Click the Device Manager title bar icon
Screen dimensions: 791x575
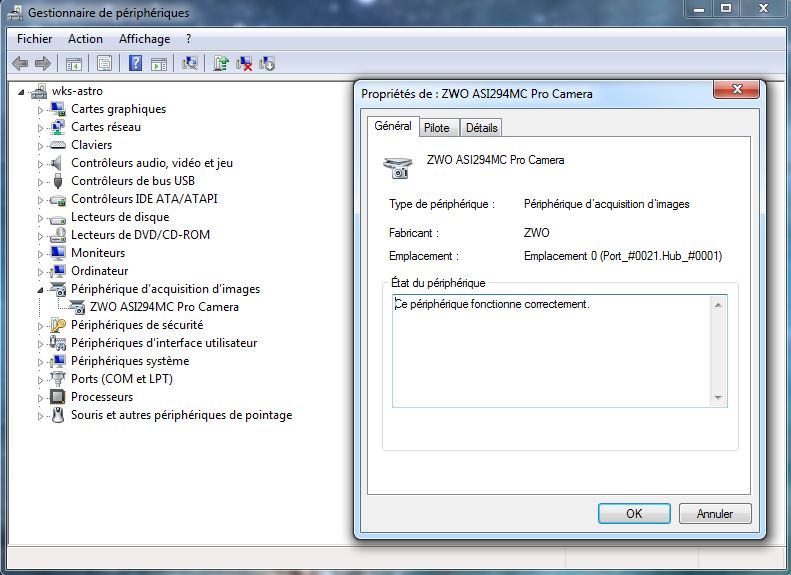(16, 13)
